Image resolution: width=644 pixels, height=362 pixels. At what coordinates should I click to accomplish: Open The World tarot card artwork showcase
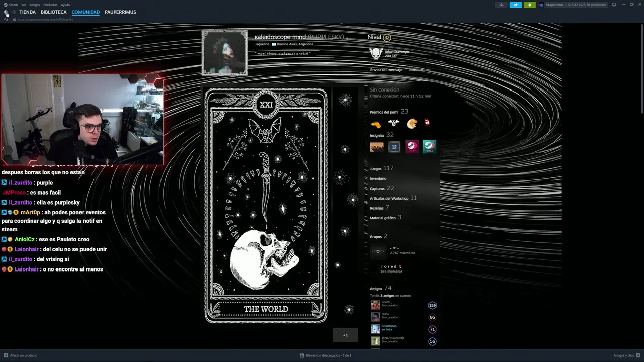(266, 206)
